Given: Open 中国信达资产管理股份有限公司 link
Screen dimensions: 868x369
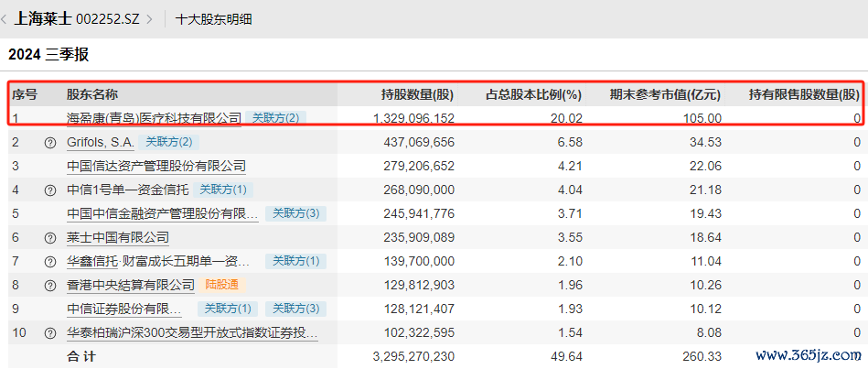Looking at the screenshot, I should 156,166.
